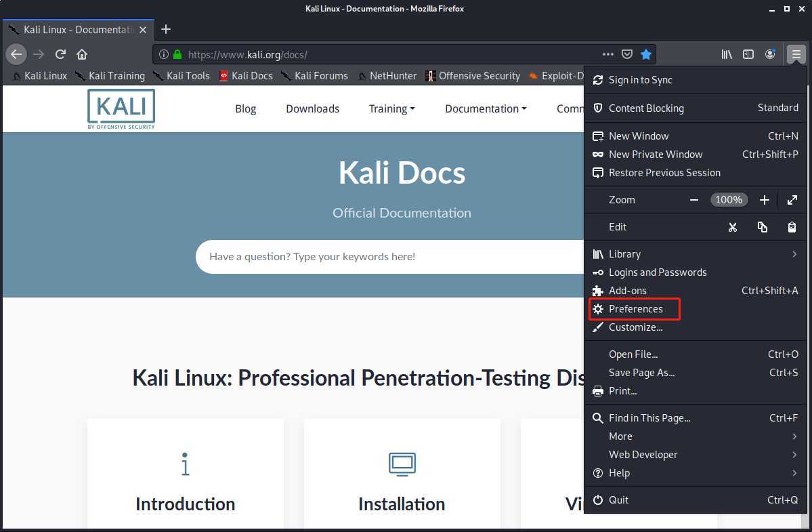This screenshot has width=812, height=532.
Task: Open page actions three-dot menu
Action: pyautogui.click(x=608, y=54)
